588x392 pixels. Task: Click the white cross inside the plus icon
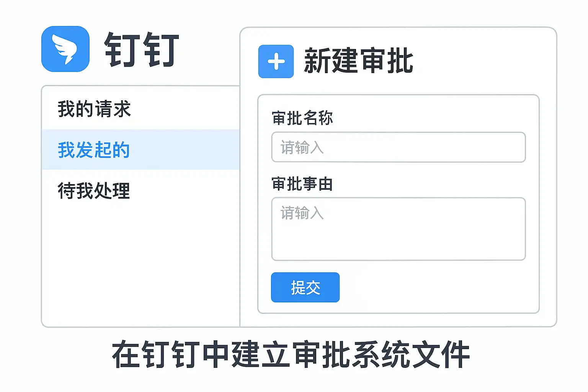coord(276,62)
